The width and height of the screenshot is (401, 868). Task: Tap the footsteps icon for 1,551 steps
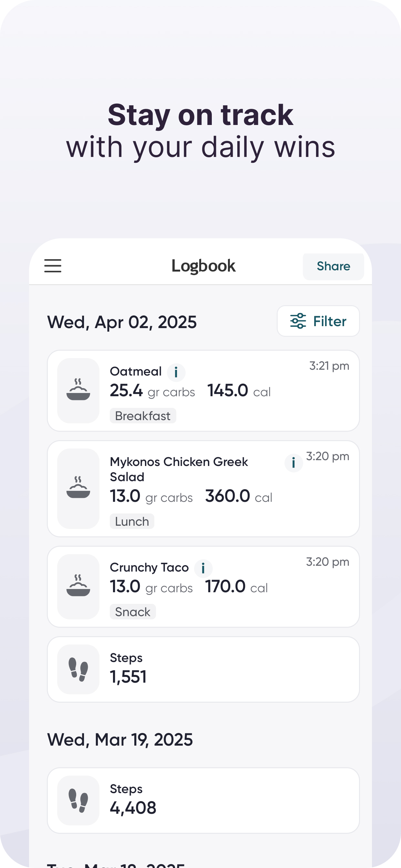pos(78,669)
